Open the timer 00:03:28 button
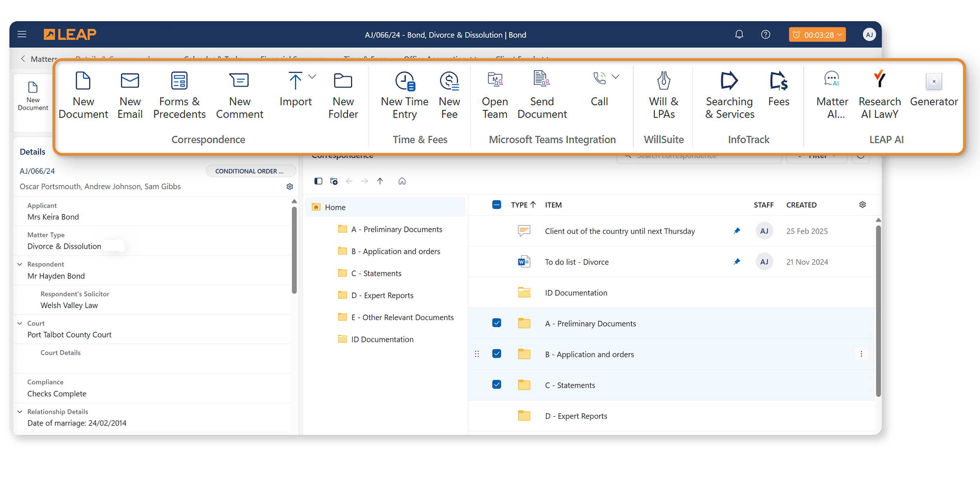The image size is (980, 481). click(x=817, y=35)
